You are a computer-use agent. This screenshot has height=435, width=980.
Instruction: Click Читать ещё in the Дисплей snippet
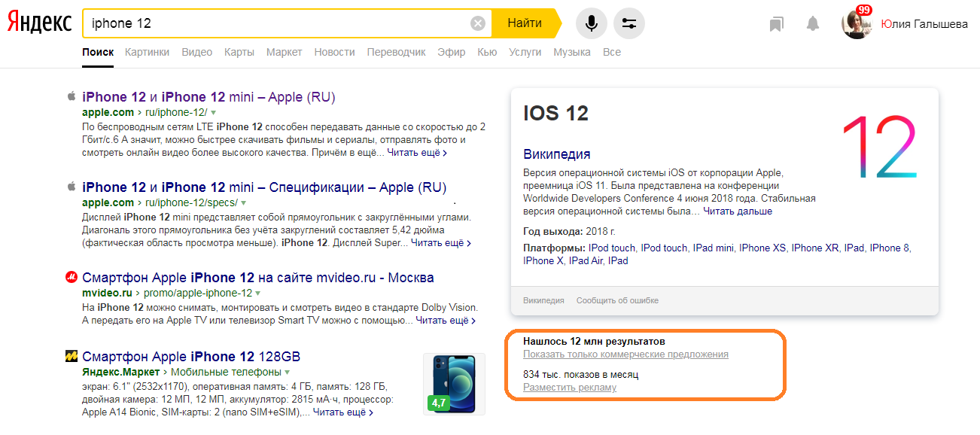(x=441, y=243)
